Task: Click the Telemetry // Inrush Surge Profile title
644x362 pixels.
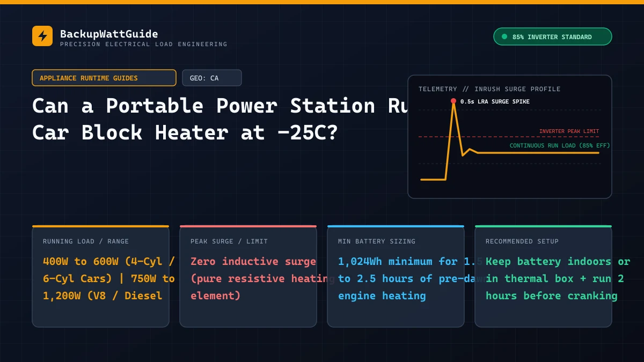Action: [x=489, y=89]
